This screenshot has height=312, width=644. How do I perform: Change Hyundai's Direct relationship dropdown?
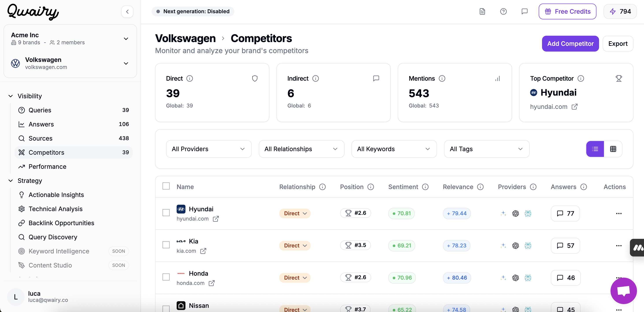pos(295,214)
